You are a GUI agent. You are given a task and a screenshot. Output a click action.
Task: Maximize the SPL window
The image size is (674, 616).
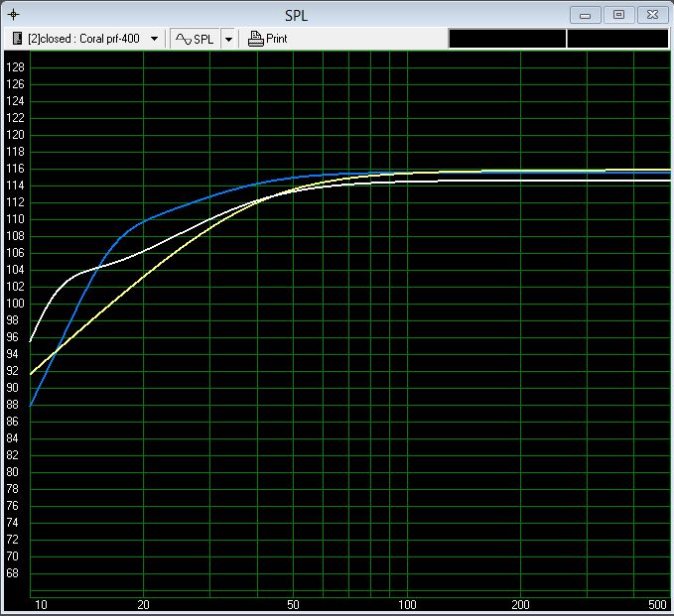618,14
